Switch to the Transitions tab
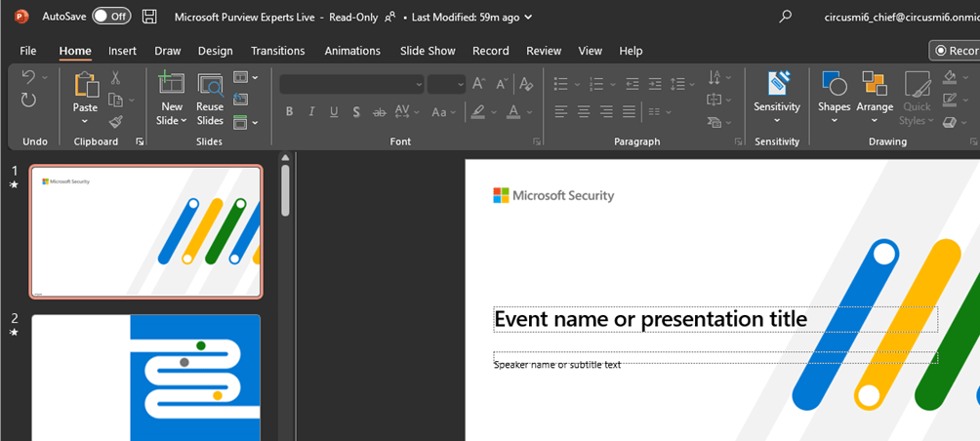This screenshot has height=441, width=980. [277, 51]
